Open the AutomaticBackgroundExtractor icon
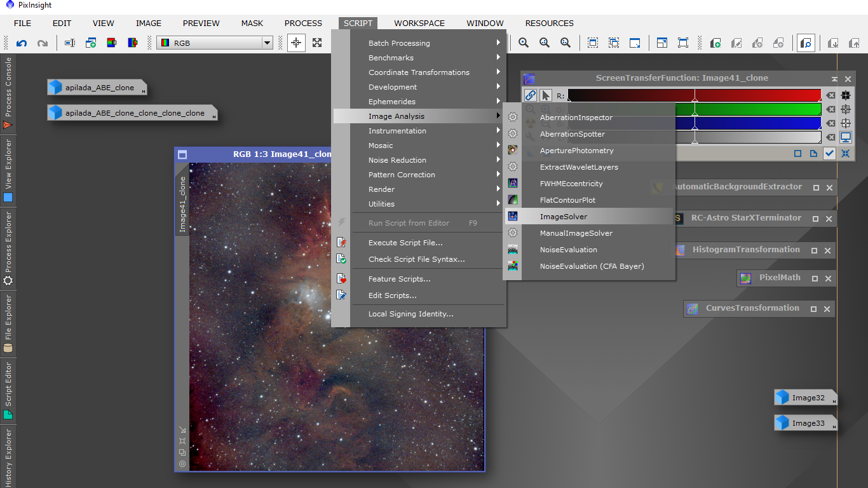Image resolution: width=868 pixels, height=488 pixels. click(x=658, y=187)
